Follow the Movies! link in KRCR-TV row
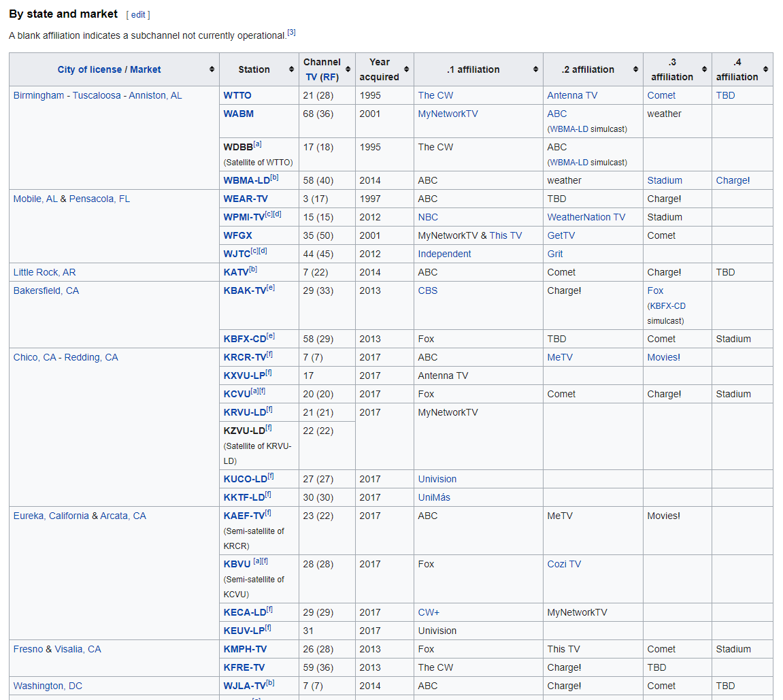 (x=663, y=358)
